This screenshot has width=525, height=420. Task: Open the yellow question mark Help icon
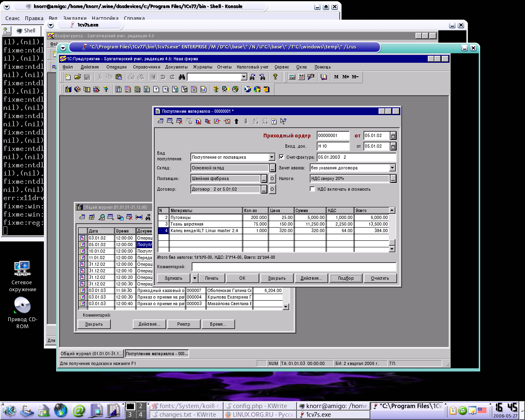[x=275, y=77]
